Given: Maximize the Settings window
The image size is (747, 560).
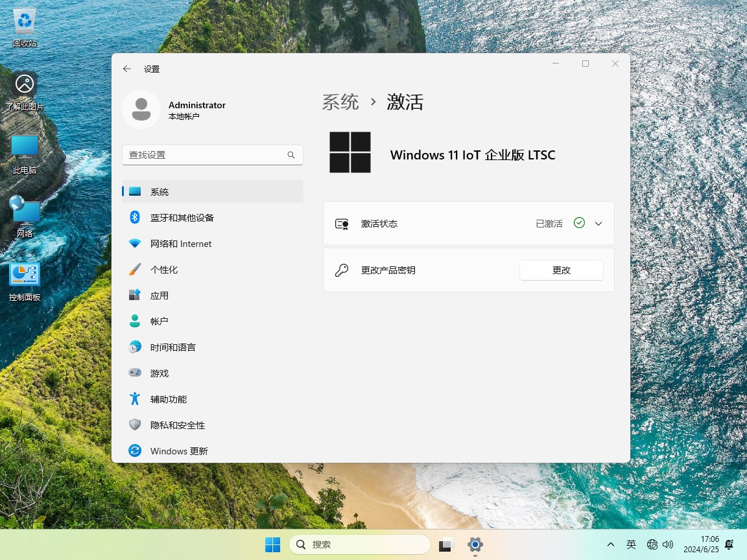Looking at the screenshot, I should [586, 64].
